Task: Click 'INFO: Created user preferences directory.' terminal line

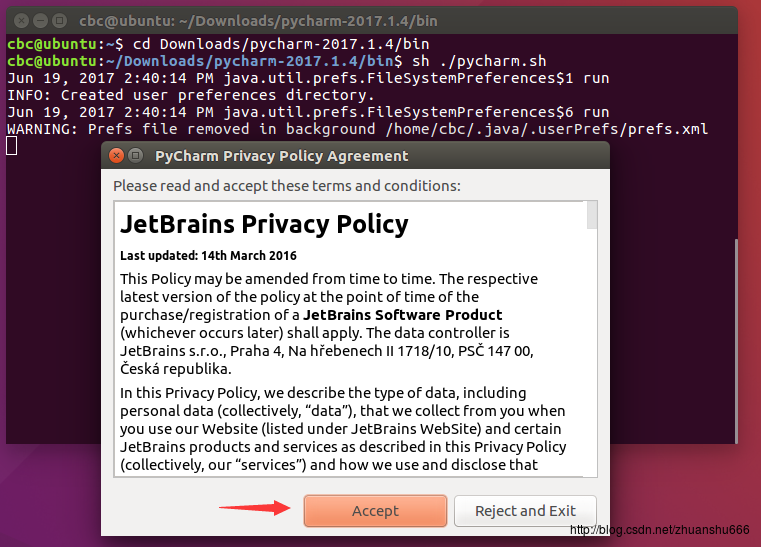Action: click(x=191, y=95)
